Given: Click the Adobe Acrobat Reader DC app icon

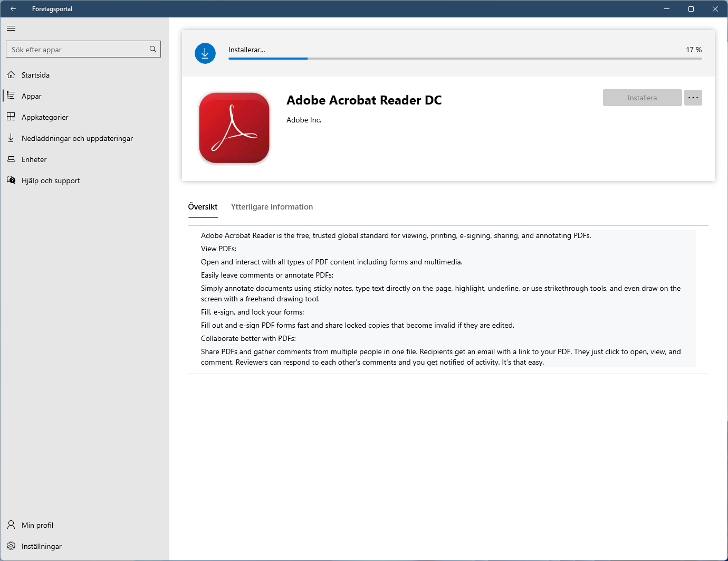Looking at the screenshot, I should [234, 128].
